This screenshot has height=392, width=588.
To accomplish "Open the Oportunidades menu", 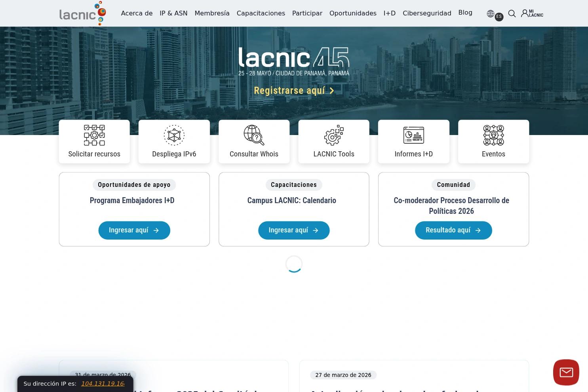I will 353,13.
